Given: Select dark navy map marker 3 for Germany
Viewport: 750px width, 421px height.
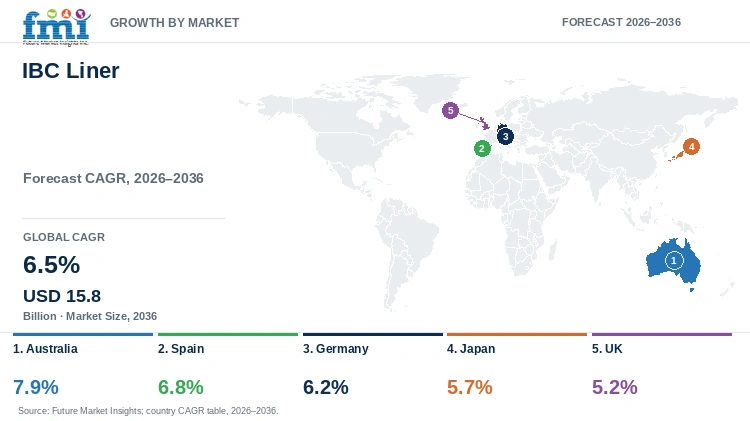Looking at the screenshot, I should tap(505, 136).
